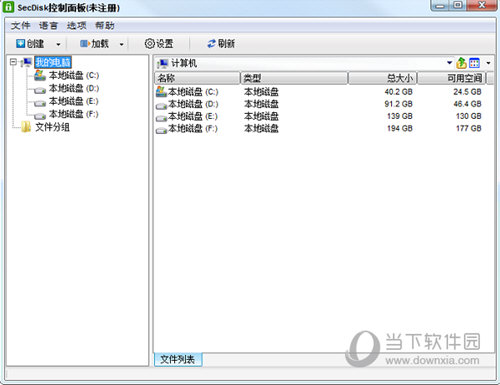Select 本地磁盘 (F:) in the tree

(x=74, y=114)
